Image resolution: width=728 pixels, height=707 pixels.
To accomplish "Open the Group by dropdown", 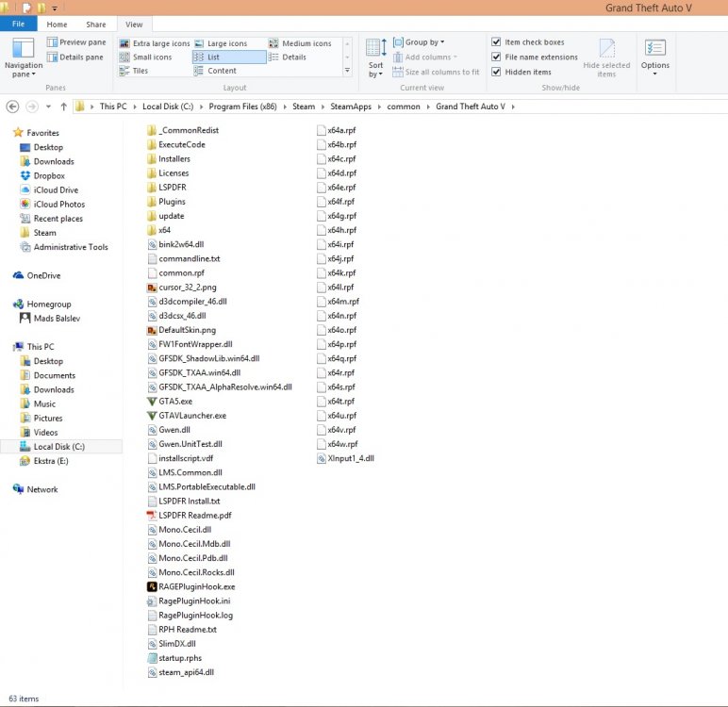I will pyautogui.click(x=419, y=42).
